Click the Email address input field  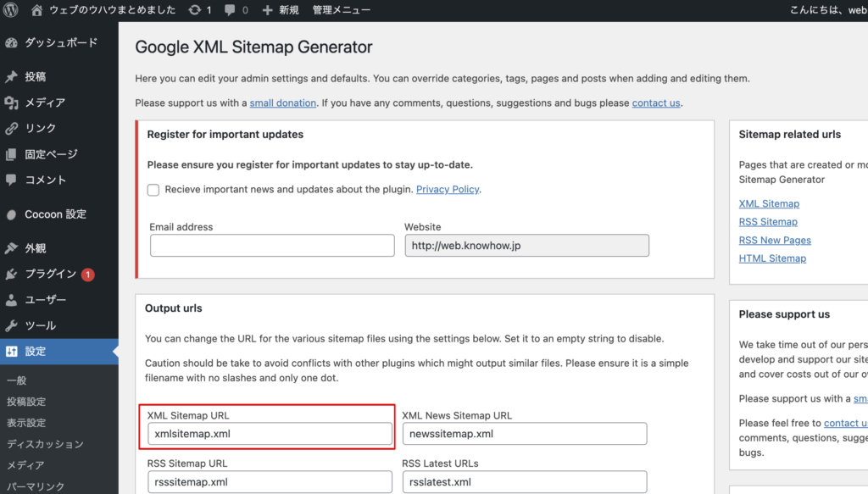[x=272, y=246]
